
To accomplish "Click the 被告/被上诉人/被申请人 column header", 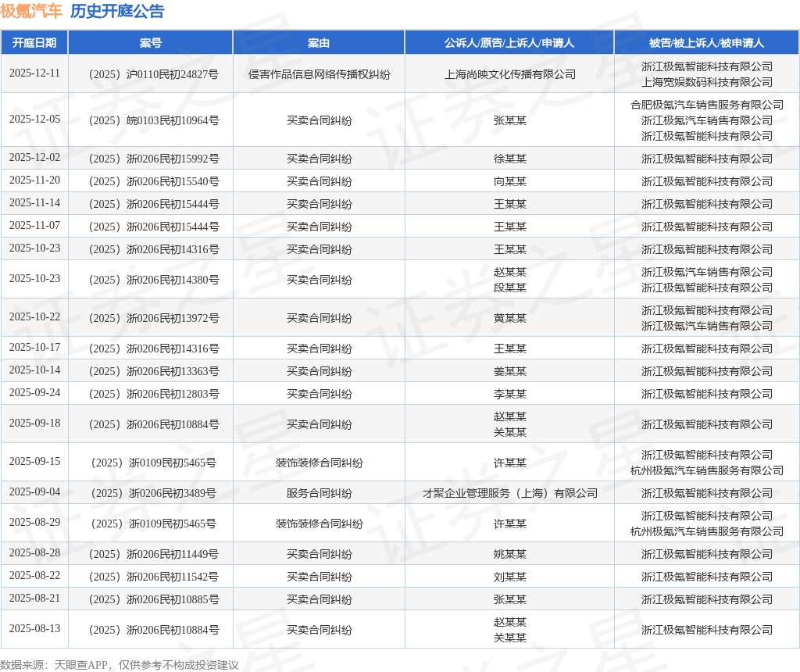I will pos(706,43).
